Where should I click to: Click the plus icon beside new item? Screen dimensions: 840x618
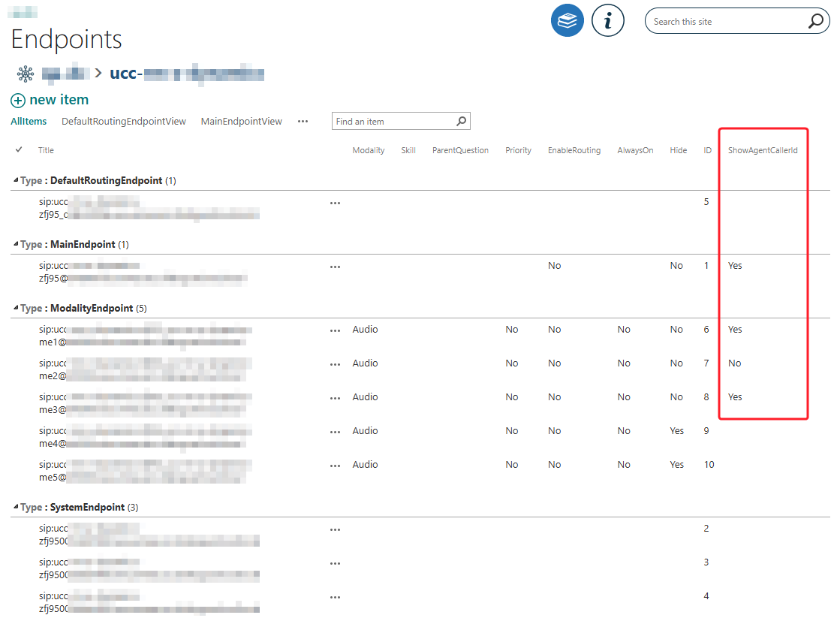point(17,101)
